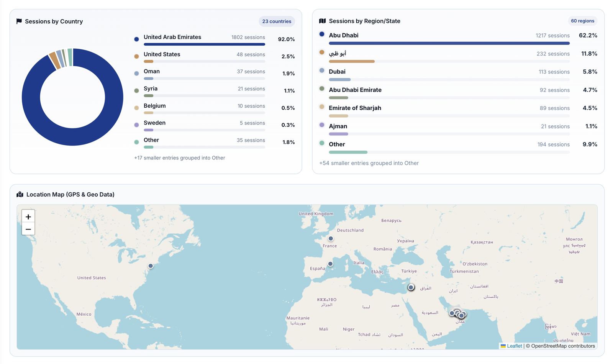Click the region Other 9.9% progress bar
This screenshot has width=613, height=364.
click(x=449, y=152)
